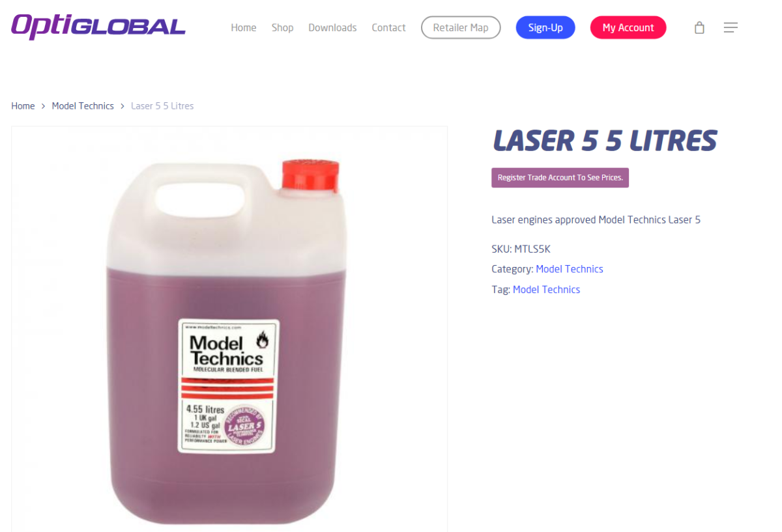
Task: Enlarge the Laser 5 fuel bottle image
Action: click(x=229, y=329)
